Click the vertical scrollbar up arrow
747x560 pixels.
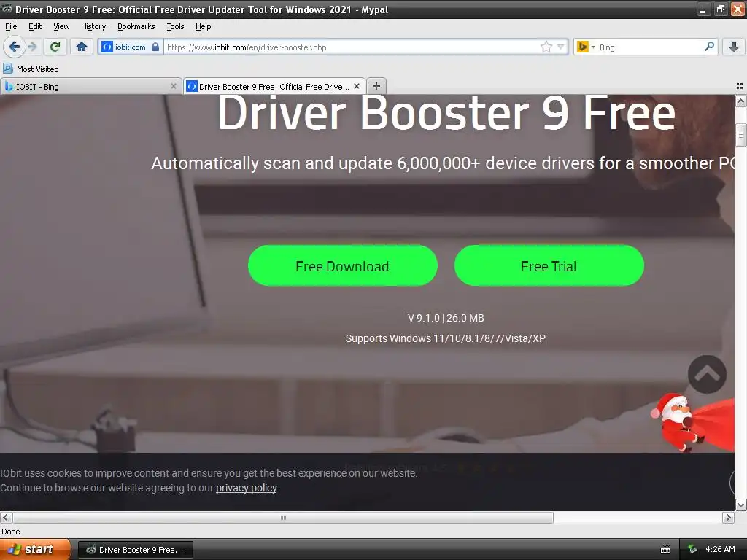tap(740, 101)
